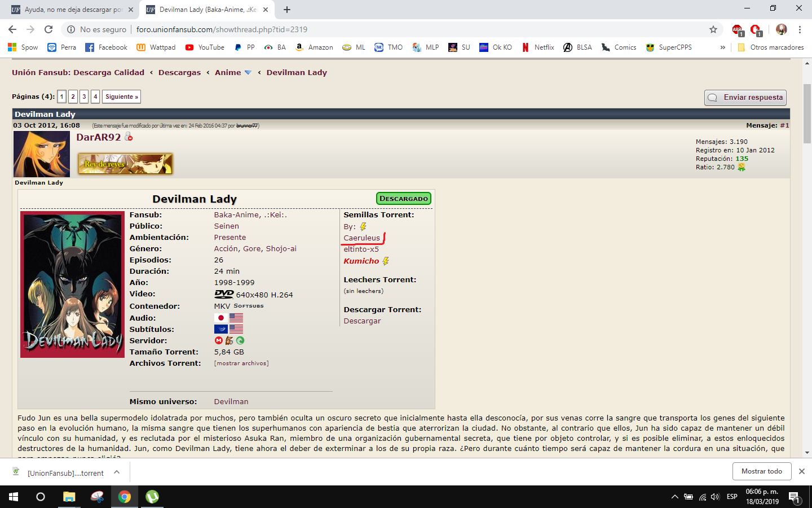812x508 pixels.
Task: Click the Baka-Anime fansub link
Action: click(237, 214)
